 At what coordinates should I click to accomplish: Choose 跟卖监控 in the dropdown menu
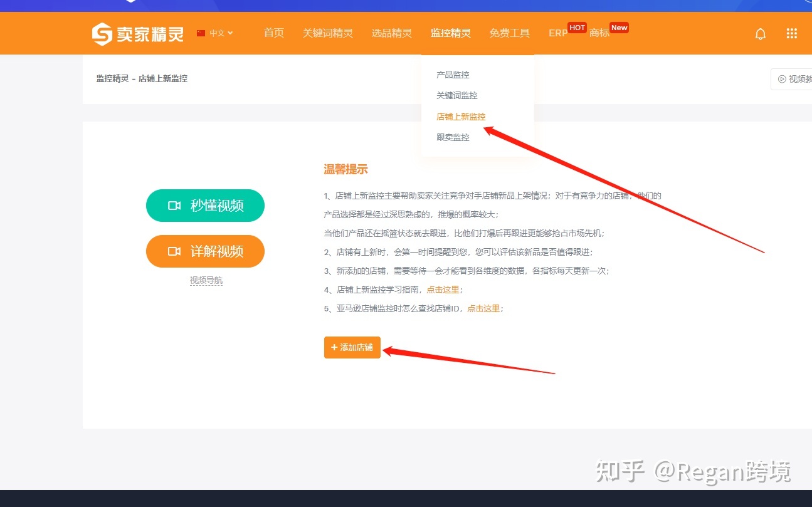[453, 137]
